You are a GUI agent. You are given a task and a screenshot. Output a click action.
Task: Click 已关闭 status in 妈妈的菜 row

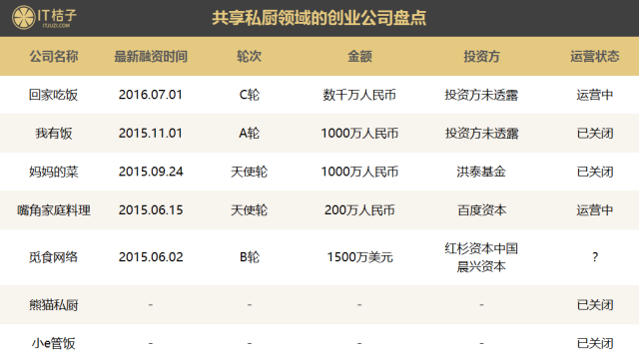595,172
